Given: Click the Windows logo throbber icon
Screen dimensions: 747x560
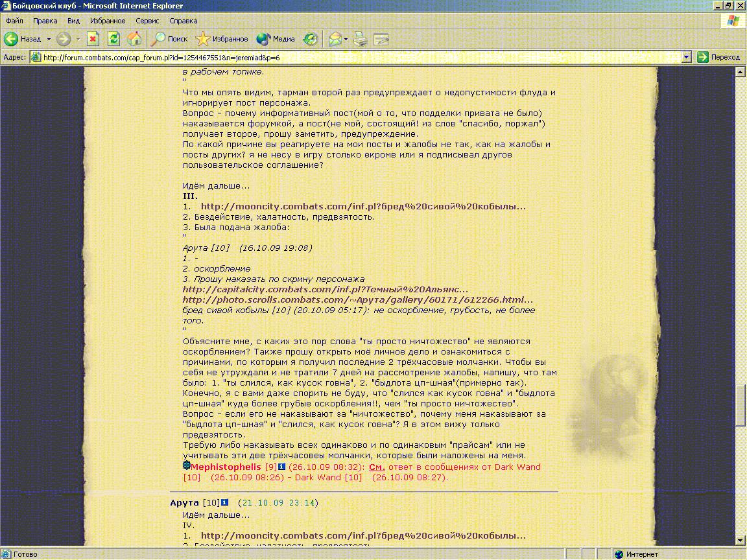Looking at the screenshot, I should [x=733, y=21].
